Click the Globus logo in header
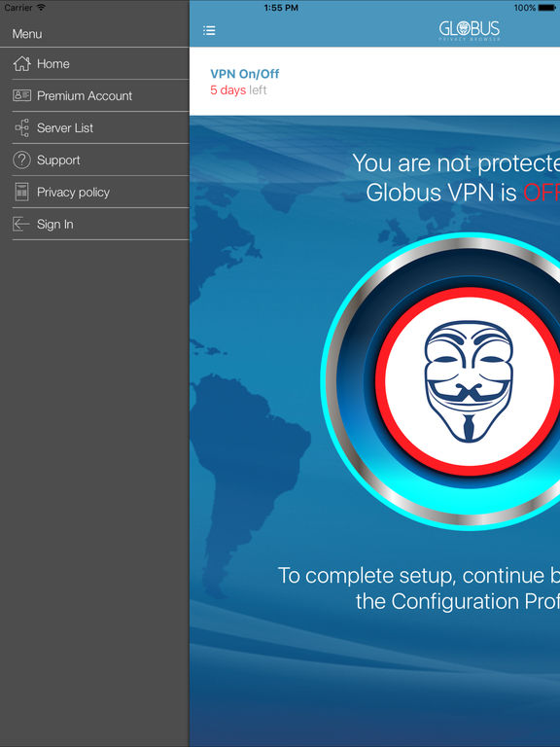 (470, 30)
